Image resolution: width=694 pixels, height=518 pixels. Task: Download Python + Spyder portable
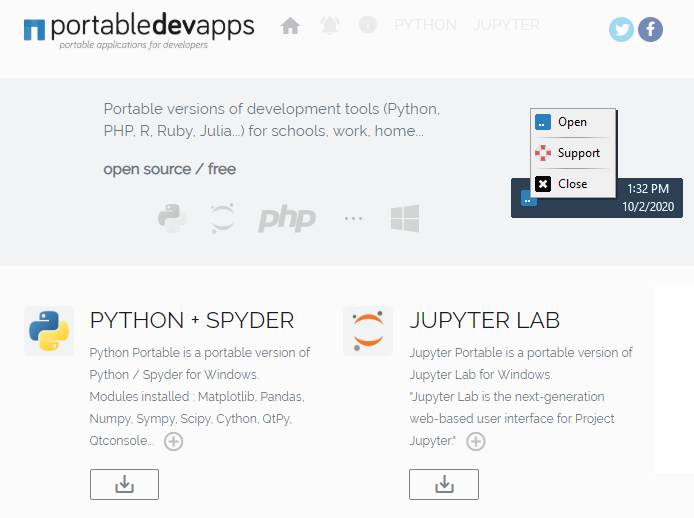click(x=124, y=484)
